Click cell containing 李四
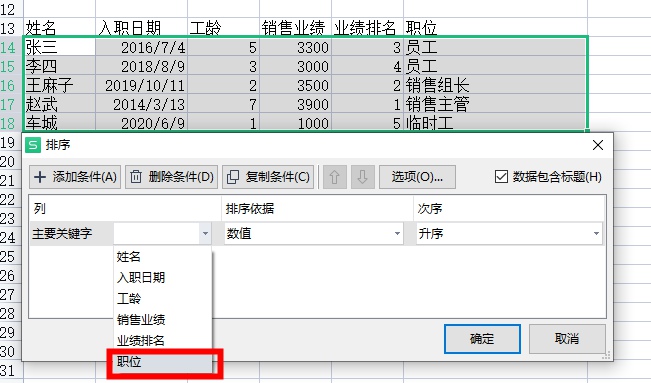The width and height of the screenshot is (651, 383). (x=59, y=66)
